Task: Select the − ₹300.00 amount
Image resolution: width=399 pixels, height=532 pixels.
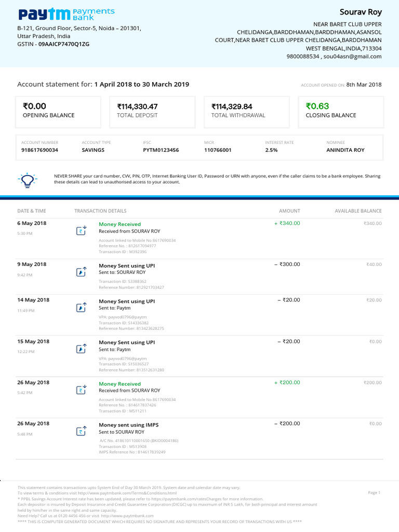Action: [x=287, y=264]
